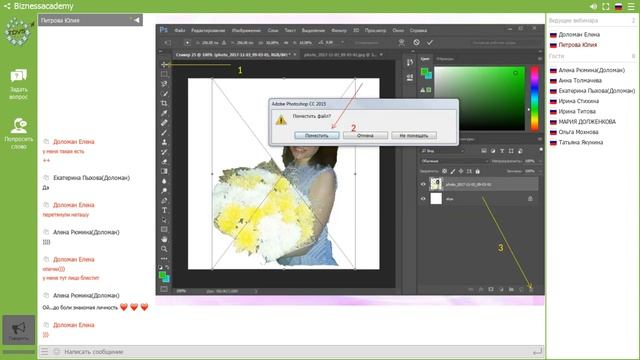Select the Crop tool
The image size is (640, 360).
point(164,103)
